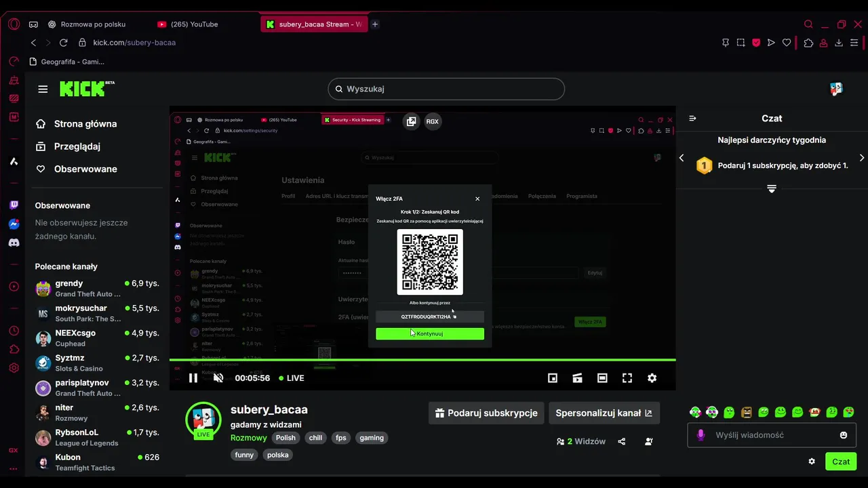Click the Wyślij wiadomość chat input
The width and height of the screenshot is (868, 488).
click(772, 435)
